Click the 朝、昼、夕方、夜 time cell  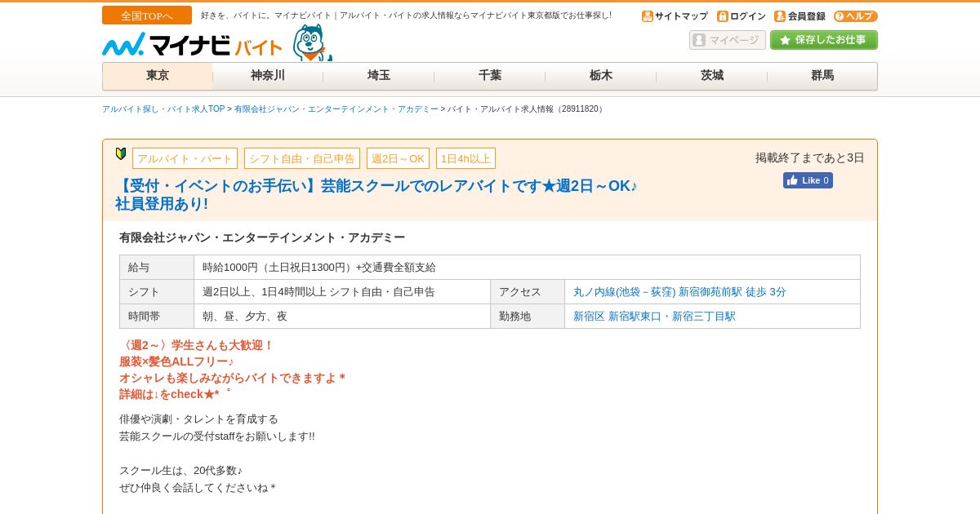342,317
